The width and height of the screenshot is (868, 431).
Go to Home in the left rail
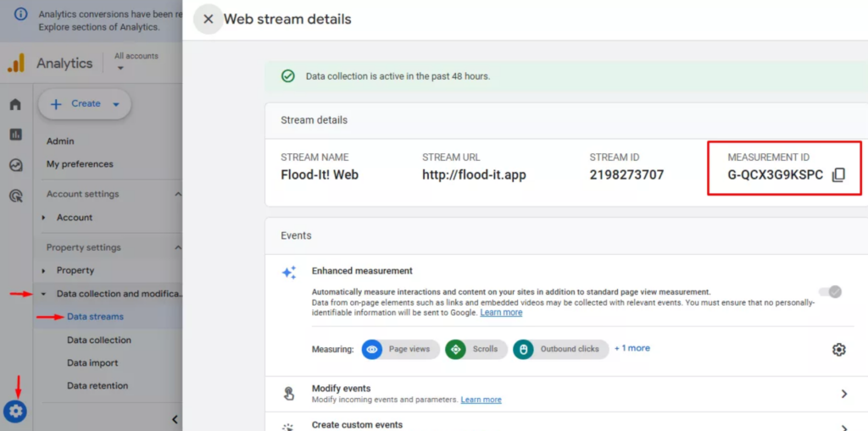[x=15, y=105]
